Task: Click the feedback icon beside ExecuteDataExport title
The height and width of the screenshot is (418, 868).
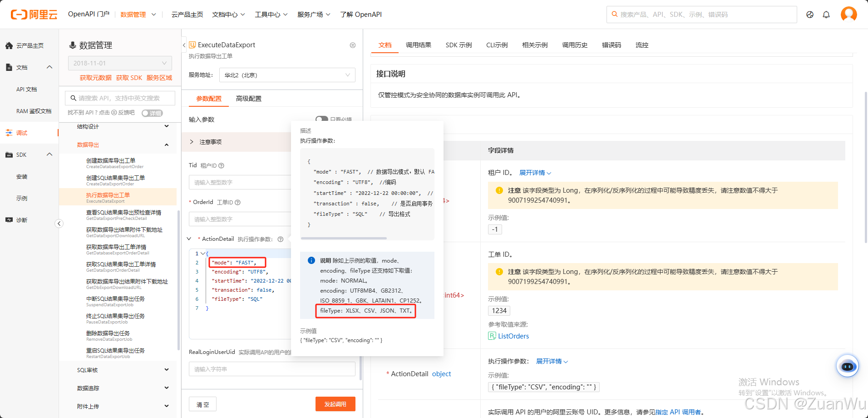Action: tap(353, 45)
